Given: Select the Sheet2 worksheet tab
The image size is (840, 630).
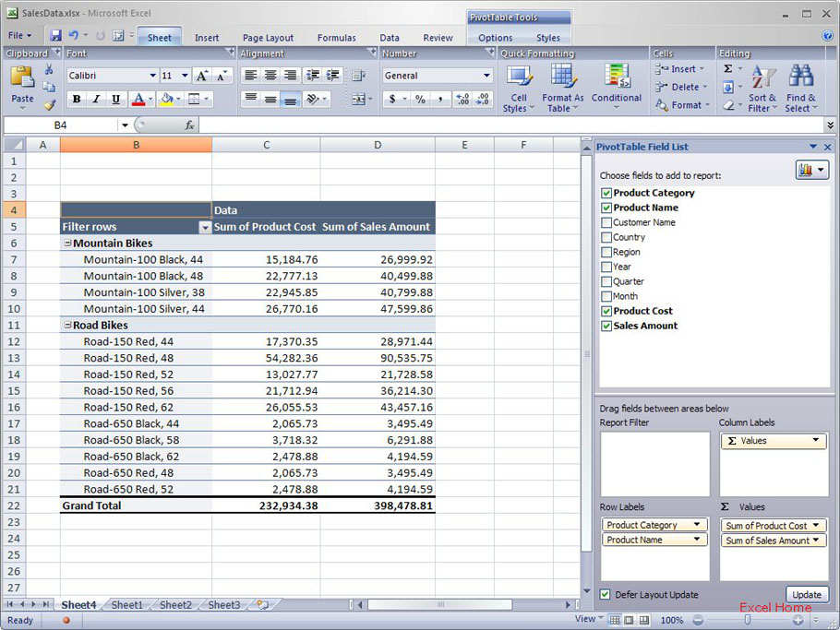Looking at the screenshot, I should [175, 605].
